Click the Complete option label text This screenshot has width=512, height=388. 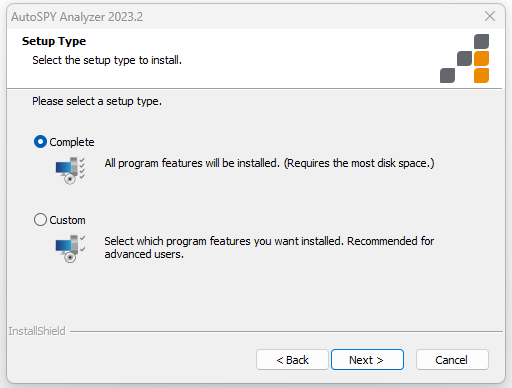[x=72, y=142]
